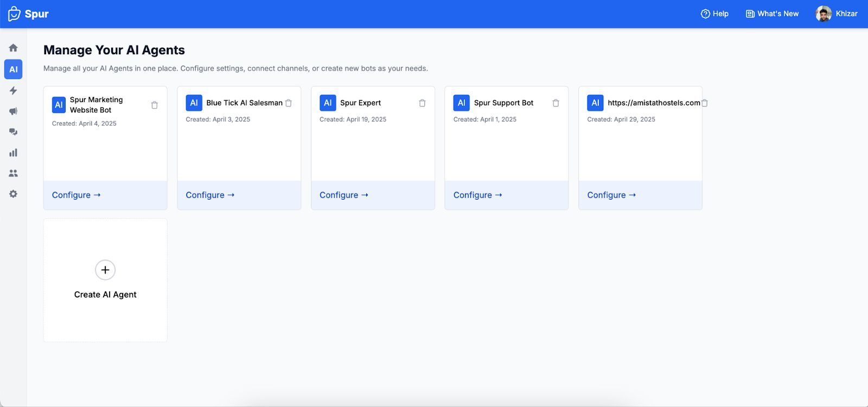868x407 pixels.
Task: Open the Home icon in the sidebar
Action: click(x=13, y=48)
